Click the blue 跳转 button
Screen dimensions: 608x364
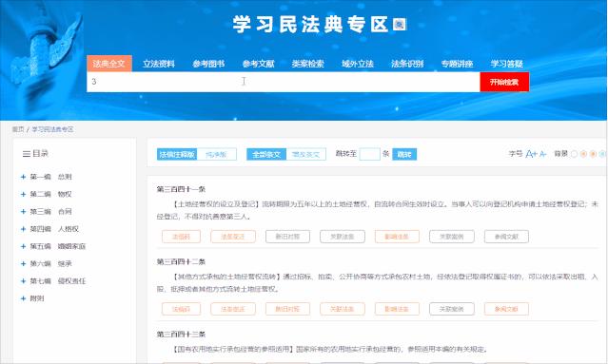pos(404,154)
